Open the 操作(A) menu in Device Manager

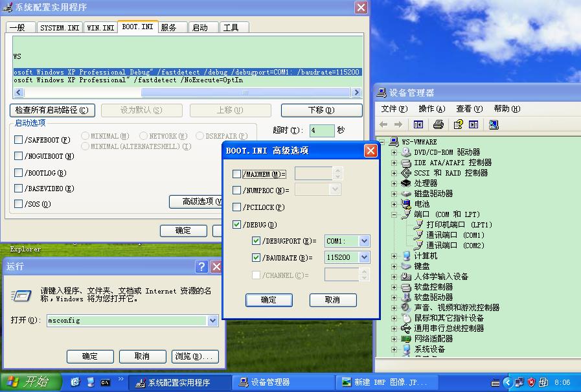[x=431, y=109]
